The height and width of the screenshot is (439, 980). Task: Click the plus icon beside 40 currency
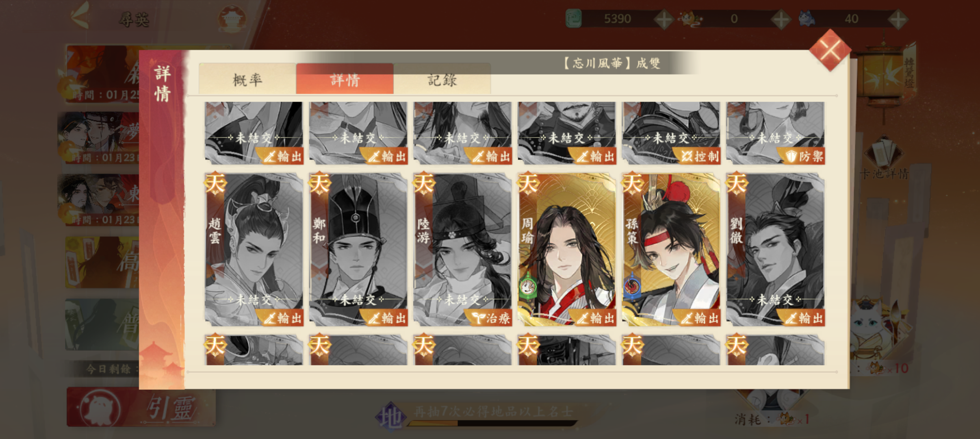pos(897,19)
